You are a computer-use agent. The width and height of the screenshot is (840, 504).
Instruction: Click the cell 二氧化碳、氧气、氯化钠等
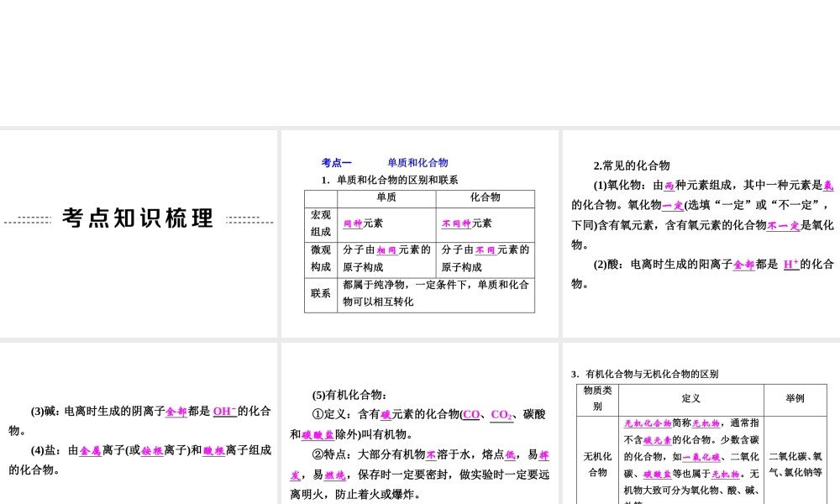(x=795, y=460)
